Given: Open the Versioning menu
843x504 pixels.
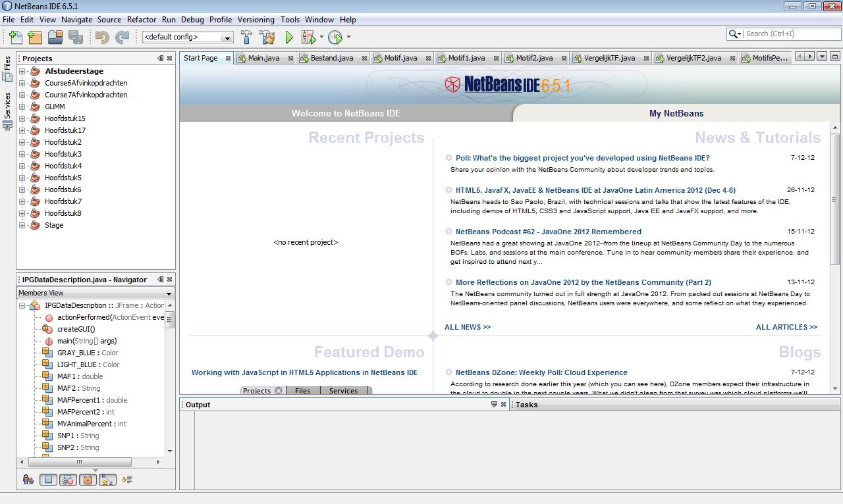Looking at the screenshot, I should point(256,20).
